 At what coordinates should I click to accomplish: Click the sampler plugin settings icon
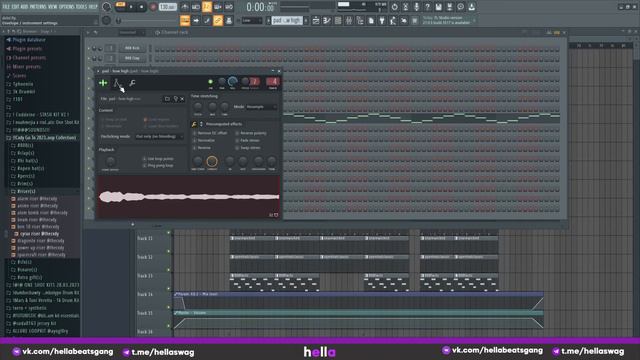[103, 83]
